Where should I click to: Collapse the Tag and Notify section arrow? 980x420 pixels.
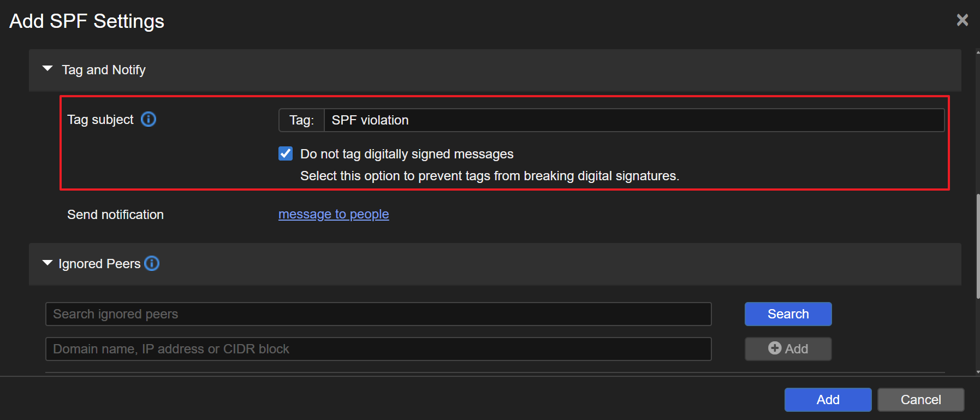pyautogui.click(x=47, y=69)
